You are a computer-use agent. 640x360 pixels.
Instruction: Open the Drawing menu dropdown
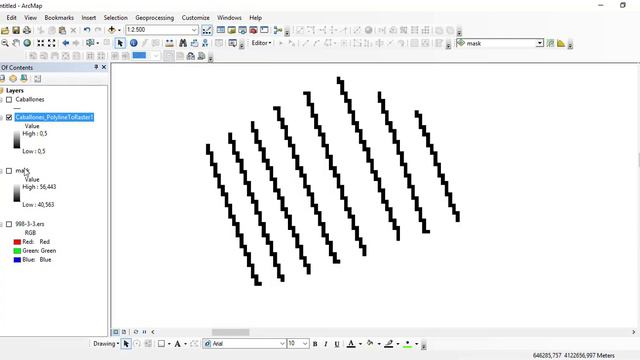point(106,344)
